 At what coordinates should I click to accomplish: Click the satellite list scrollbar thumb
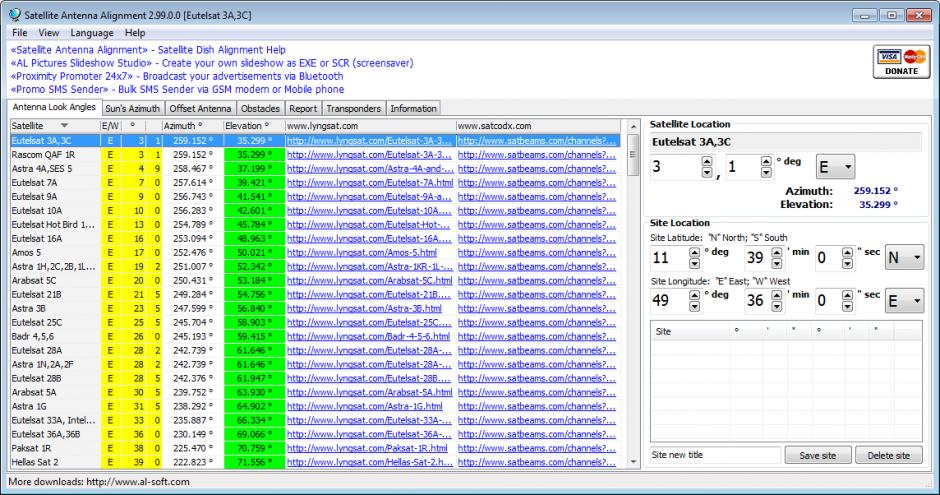tap(632, 155)
